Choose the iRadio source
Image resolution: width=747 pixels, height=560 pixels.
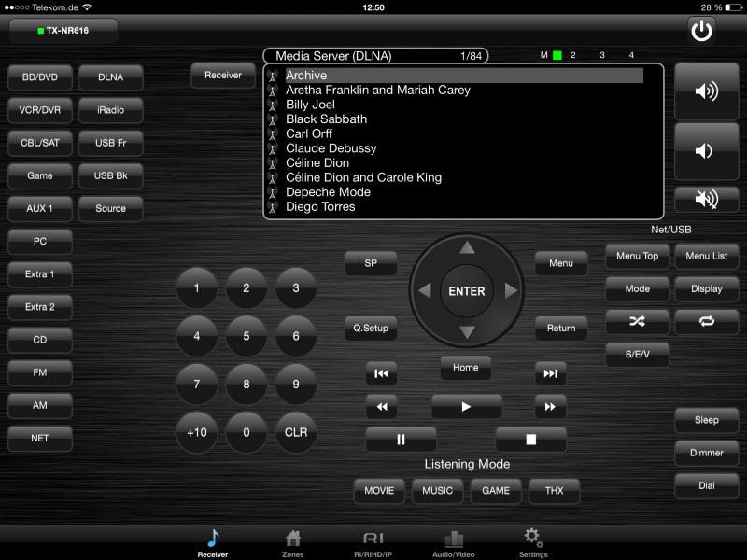110,110
